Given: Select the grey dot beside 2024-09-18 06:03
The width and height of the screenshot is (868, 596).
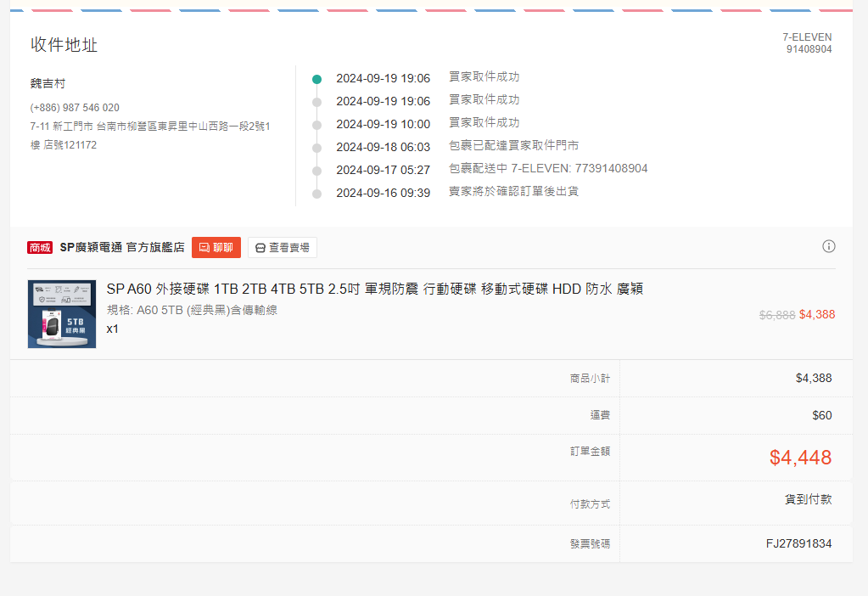Looking at the screenshot, I should tap(316, 148).
